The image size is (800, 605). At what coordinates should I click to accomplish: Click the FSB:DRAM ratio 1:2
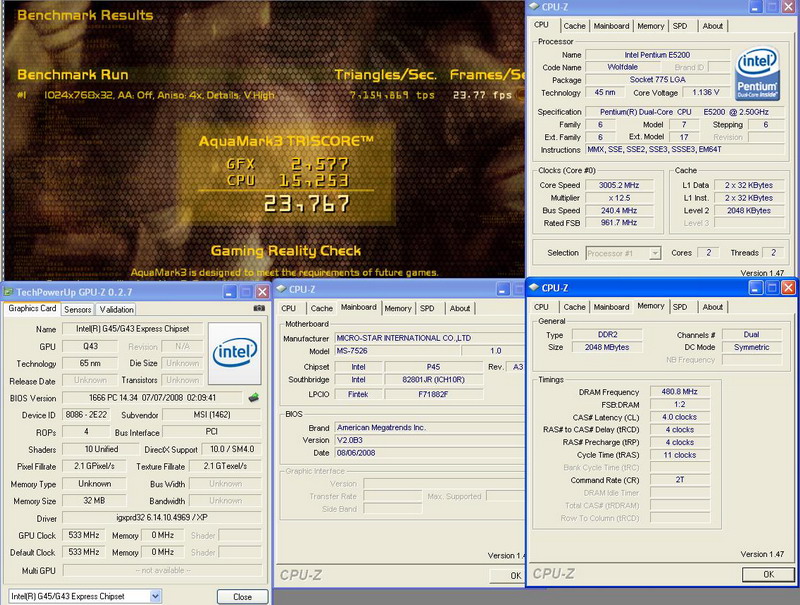point(679,405)
